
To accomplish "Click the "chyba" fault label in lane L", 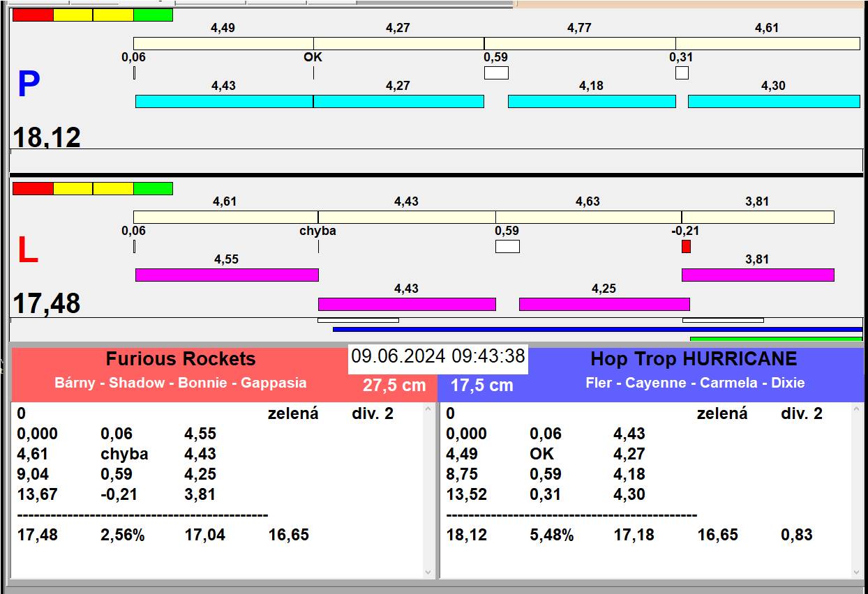I will 317,231.
